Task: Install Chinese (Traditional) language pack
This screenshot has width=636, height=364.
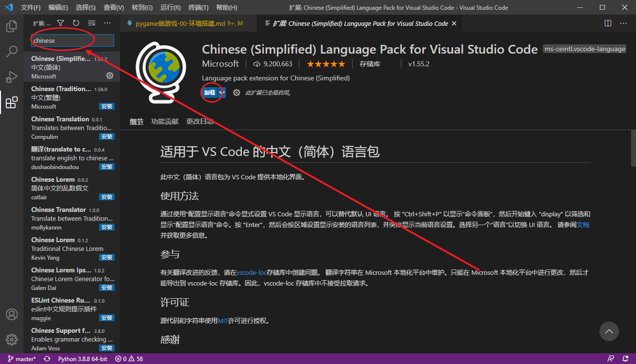Action: [x=106, y=106]
